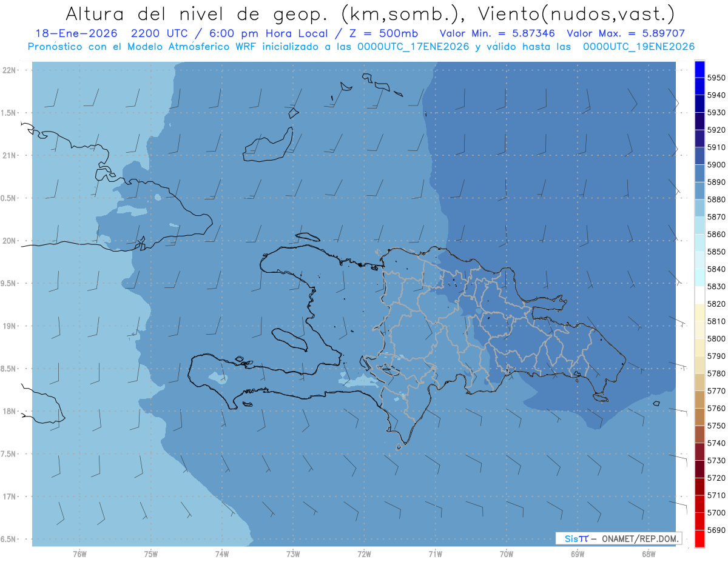728x562 pixels.
Task: Click the '5880' colorbar value
Action: pos(716,199)
